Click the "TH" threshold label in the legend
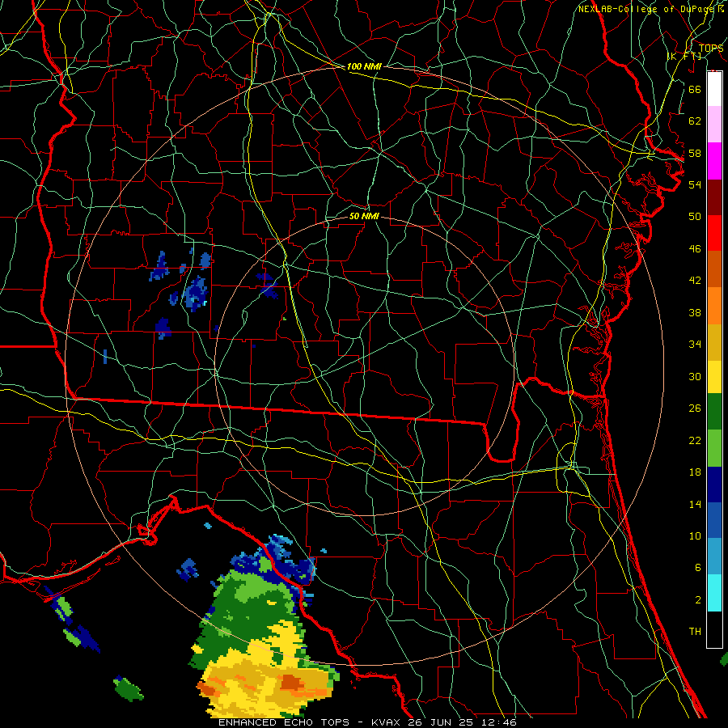The image size is (728, 728). [695, 632]
